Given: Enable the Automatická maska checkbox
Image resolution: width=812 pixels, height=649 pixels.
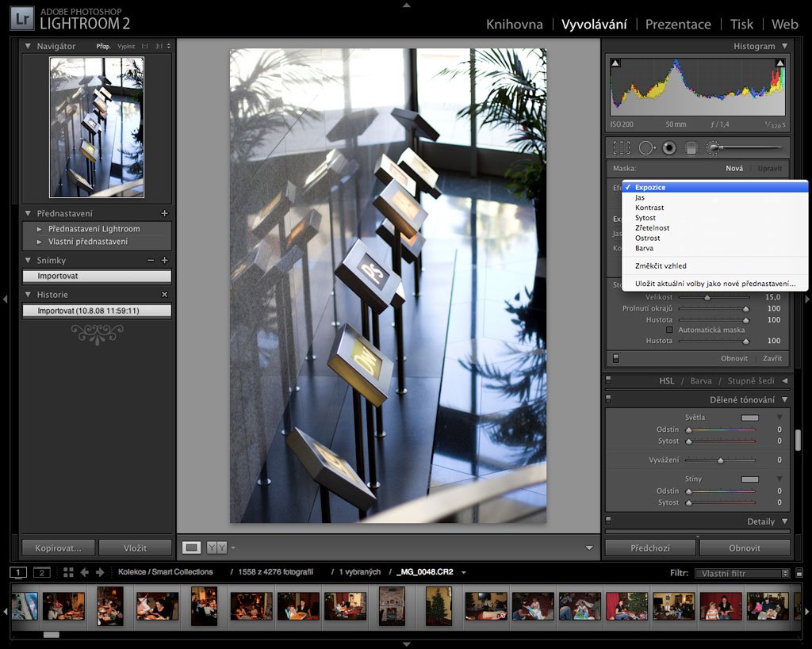Looking at the screenshot, I should click(670, 330).
